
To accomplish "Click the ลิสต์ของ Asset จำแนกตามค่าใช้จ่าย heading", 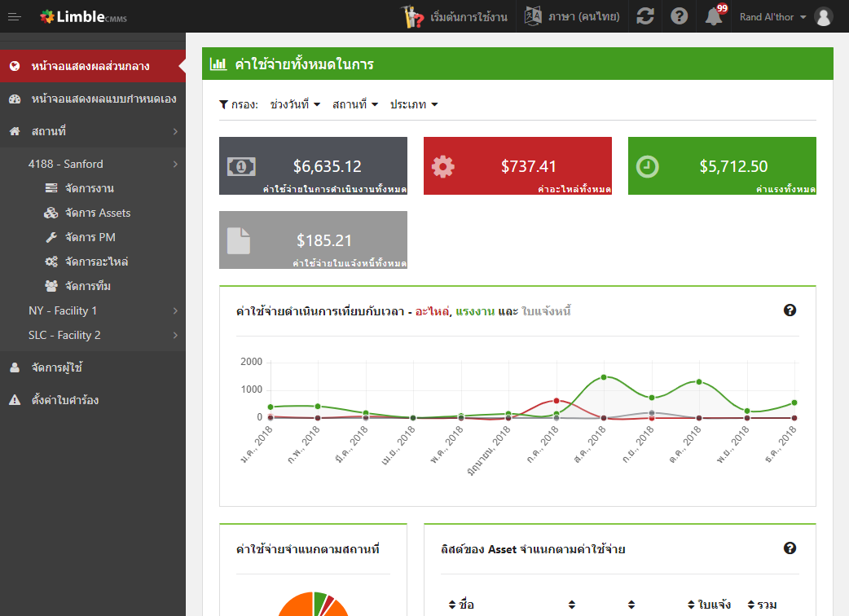I will tap(533, 549).
